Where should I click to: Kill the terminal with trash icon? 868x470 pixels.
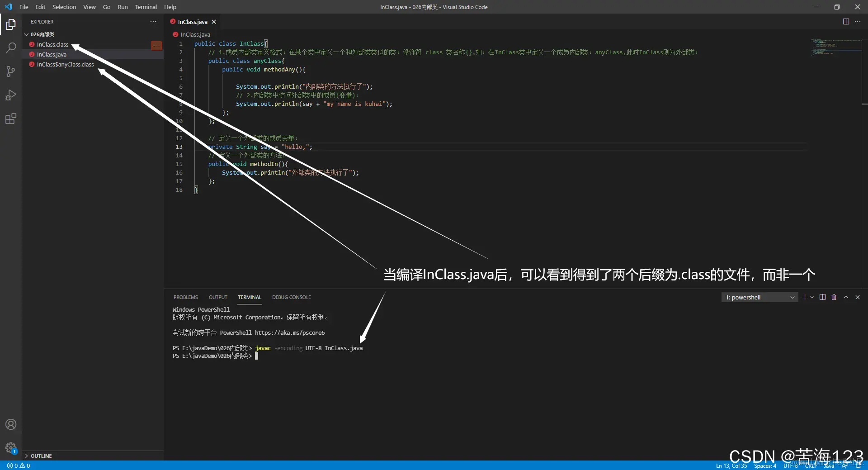(x=834, y=297)
